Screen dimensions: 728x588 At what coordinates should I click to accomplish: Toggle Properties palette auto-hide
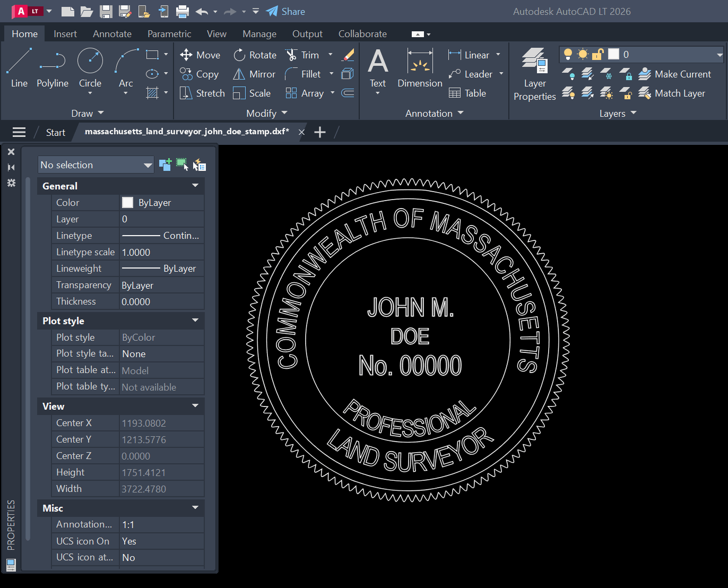click(x=11, y=167)
